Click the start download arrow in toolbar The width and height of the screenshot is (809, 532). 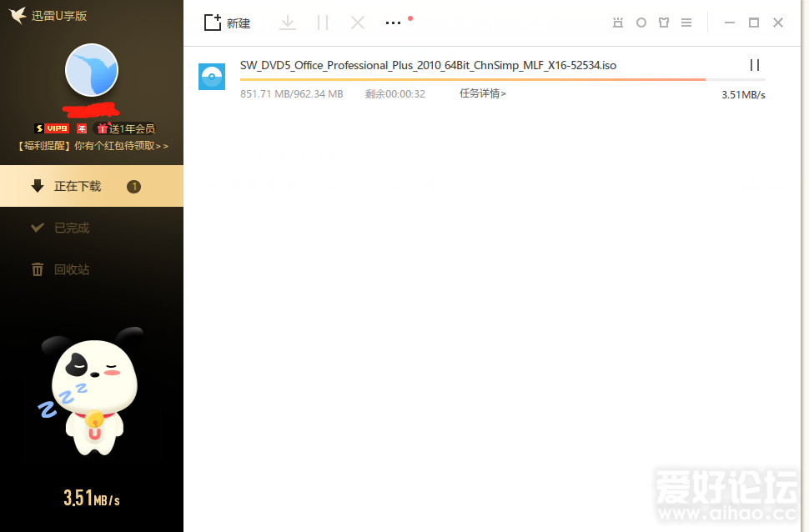pos(288,23)
